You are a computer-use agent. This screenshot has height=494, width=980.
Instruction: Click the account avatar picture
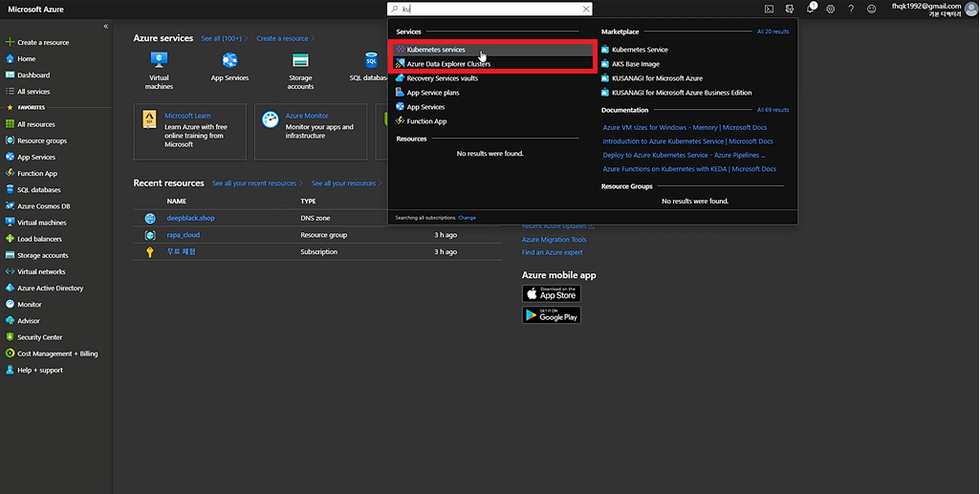click(970, 9)
